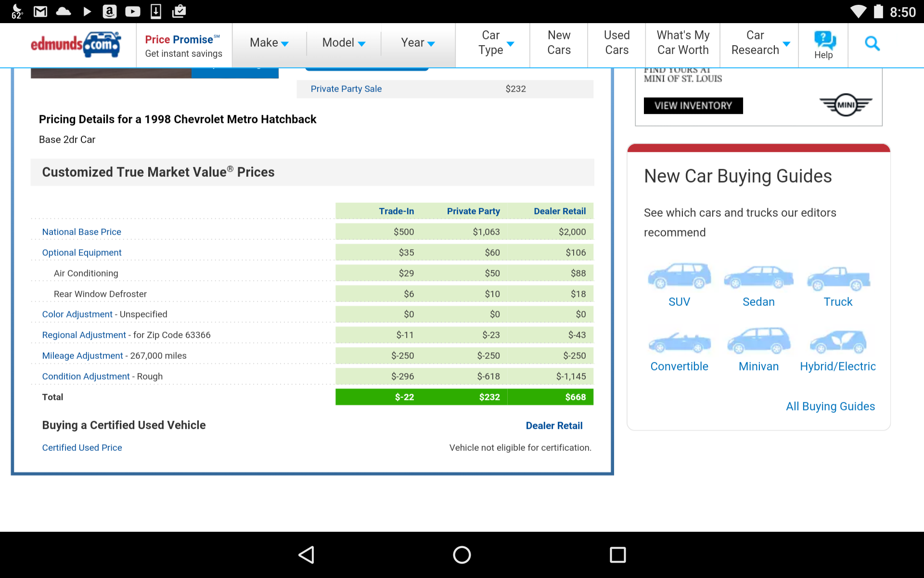Screen dimensions: 924x578
Task: Open the task-complete clipboard notification icon
Action: pyautogui.click(x=179, y=11)
